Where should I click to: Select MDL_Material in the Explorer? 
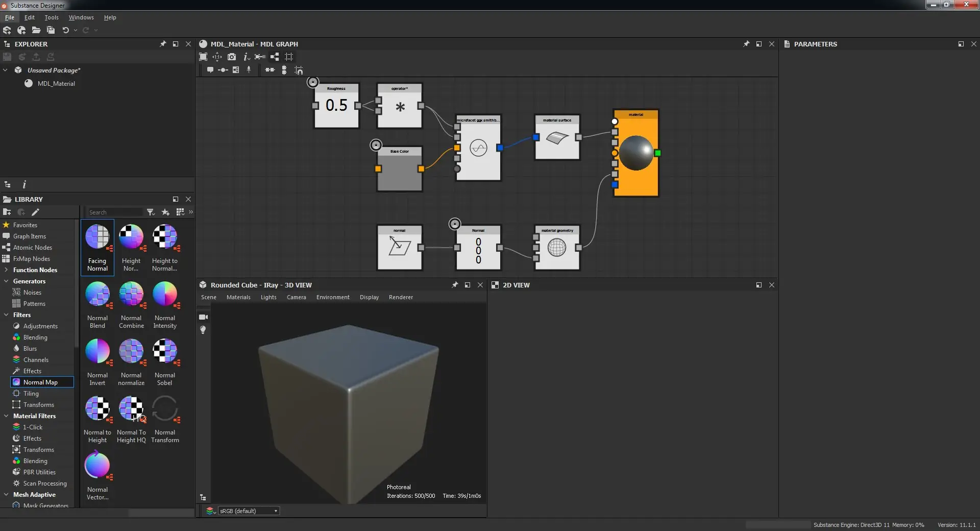click(x=56, y=83)
